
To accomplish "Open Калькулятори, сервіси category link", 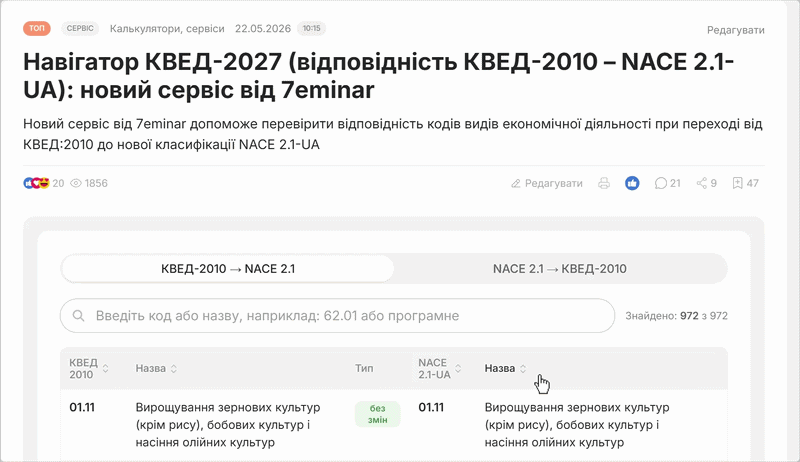I will coord(167,29).
